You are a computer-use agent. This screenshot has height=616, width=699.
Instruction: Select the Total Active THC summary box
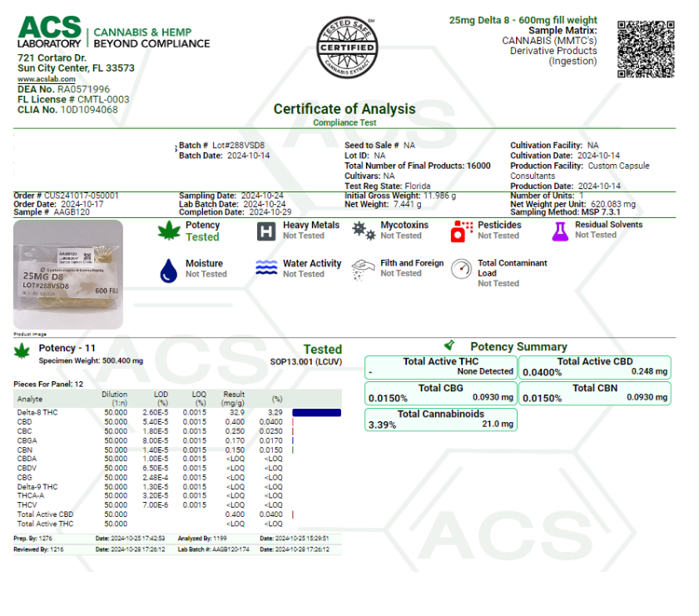point(440,367)
